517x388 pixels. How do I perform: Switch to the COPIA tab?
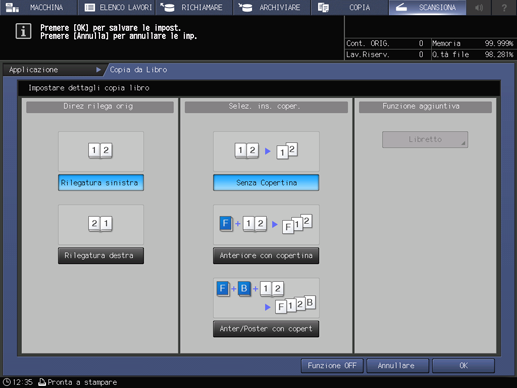349,7
